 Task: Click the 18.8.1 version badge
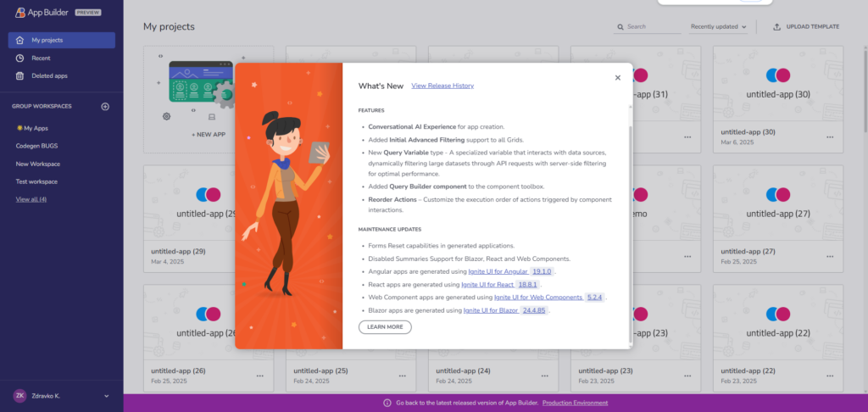[528, 285]
